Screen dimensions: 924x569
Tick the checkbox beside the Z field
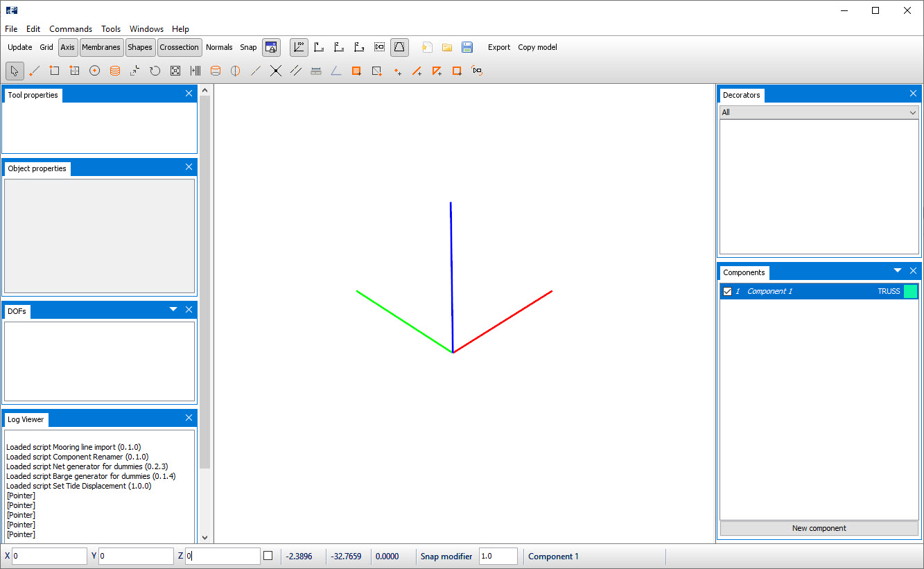click(268, 556)
